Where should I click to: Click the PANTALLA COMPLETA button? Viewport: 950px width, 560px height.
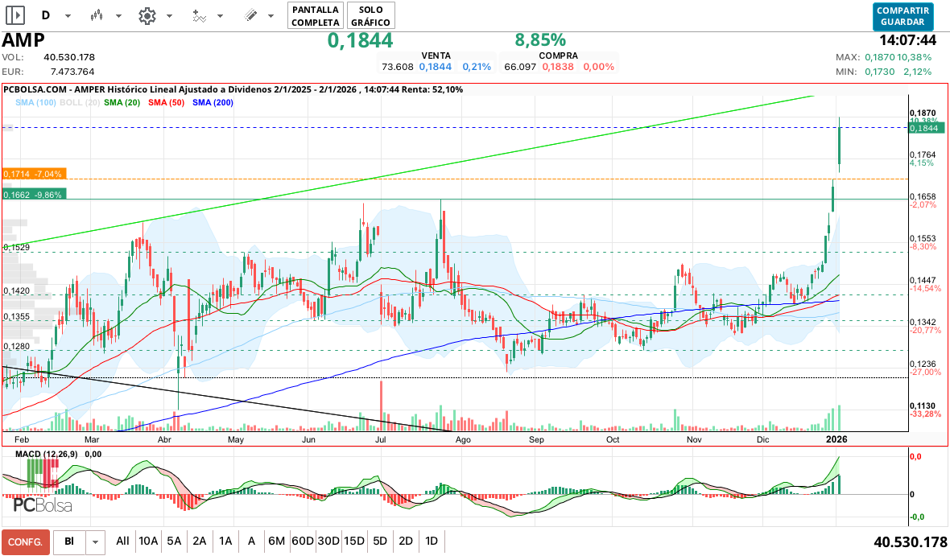[x=315, y=15]
